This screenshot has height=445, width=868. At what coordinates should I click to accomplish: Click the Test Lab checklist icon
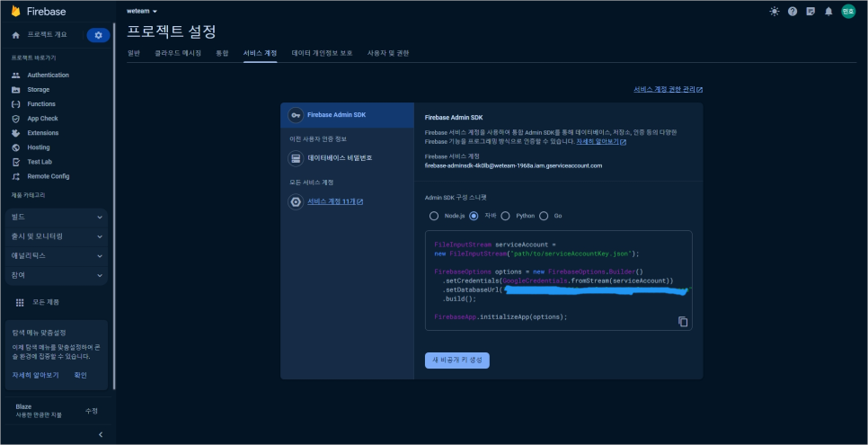(15, 162)
